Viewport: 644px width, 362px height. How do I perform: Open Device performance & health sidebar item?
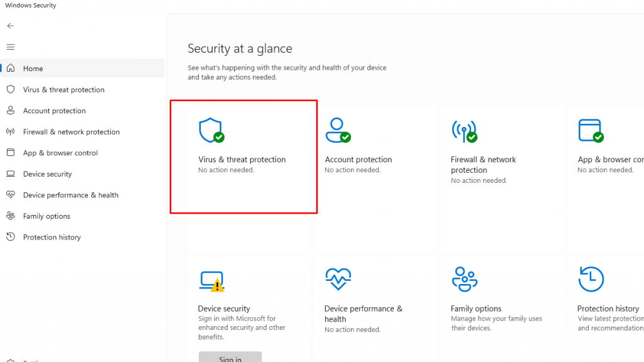(x=82, y=195)
